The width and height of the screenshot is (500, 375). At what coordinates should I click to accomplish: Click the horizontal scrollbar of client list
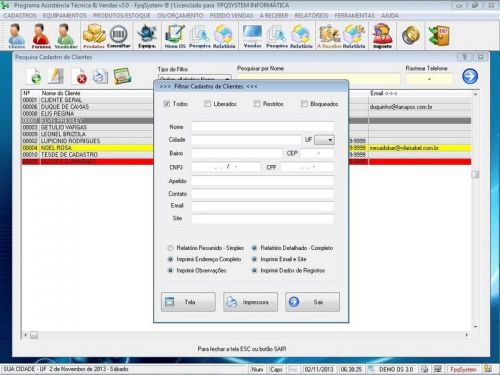(x=246, y=335)
